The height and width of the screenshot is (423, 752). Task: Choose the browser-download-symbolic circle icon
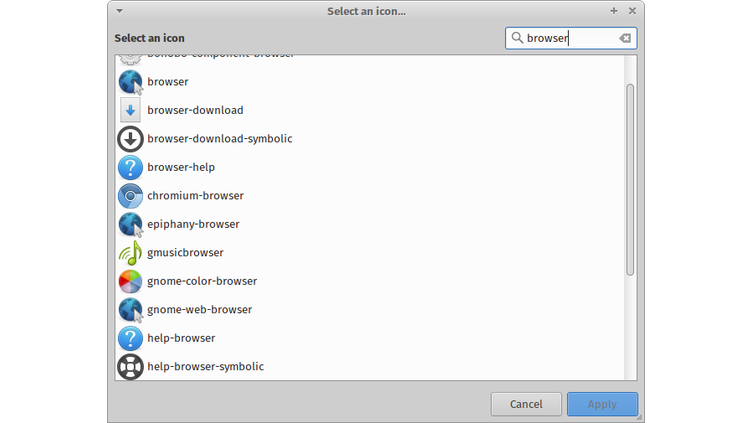coord(131,139)
